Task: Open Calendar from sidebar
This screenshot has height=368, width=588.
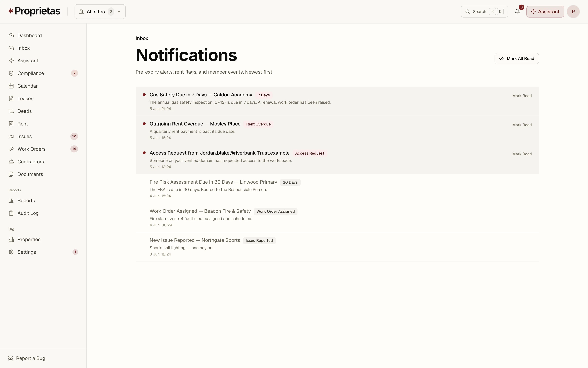Action: click(x=43, y=86)
